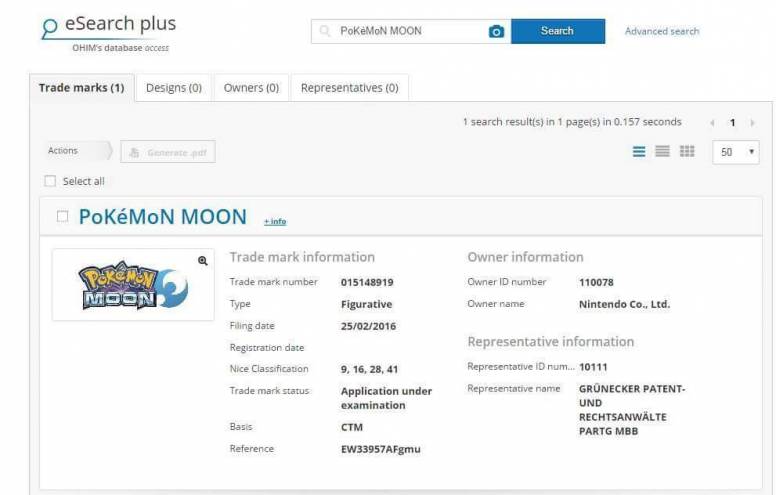Click the PDF icon on Generate .pdf

tap(134, 152)
